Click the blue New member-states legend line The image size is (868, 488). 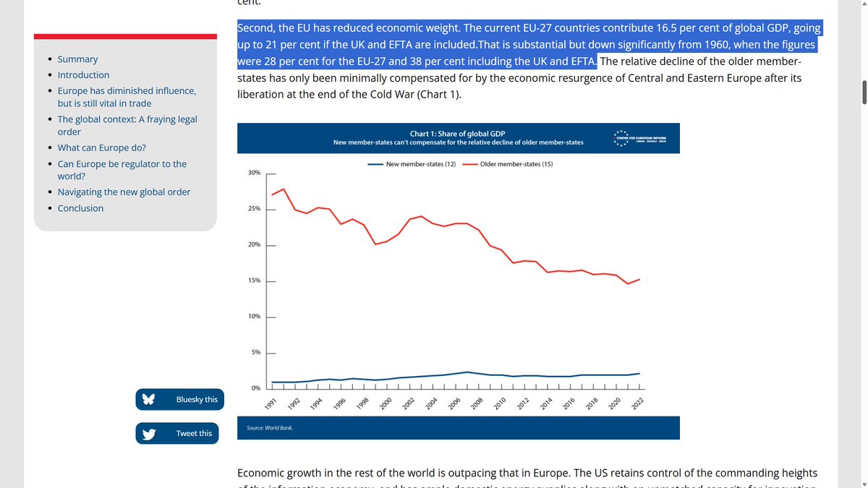click(375, 165)
